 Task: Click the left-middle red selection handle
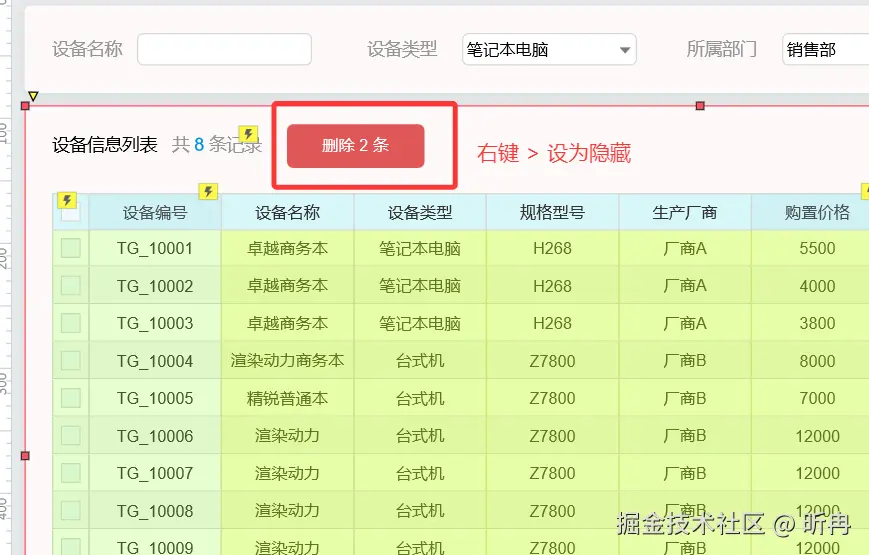[25, 456]
